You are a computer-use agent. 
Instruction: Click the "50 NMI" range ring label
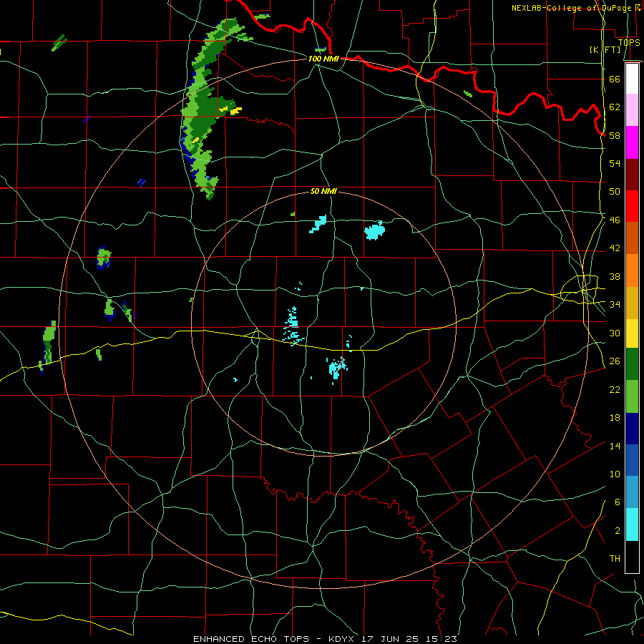click(x=323, y=191)
